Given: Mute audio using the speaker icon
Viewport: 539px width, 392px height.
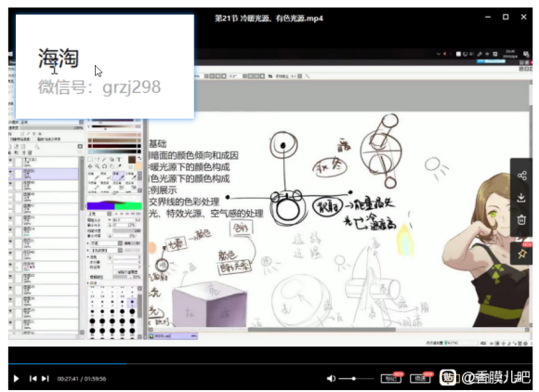Looking at the screenshot, I should [x=331, y=379].
